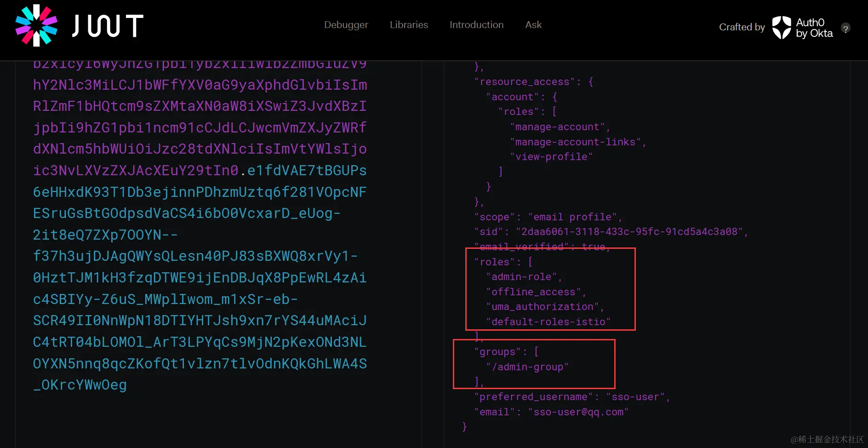Screen dimensions: 868x448
Task: Click signature line 2it8eQ7ZXp7OOYN--
Action: [105, 235]
